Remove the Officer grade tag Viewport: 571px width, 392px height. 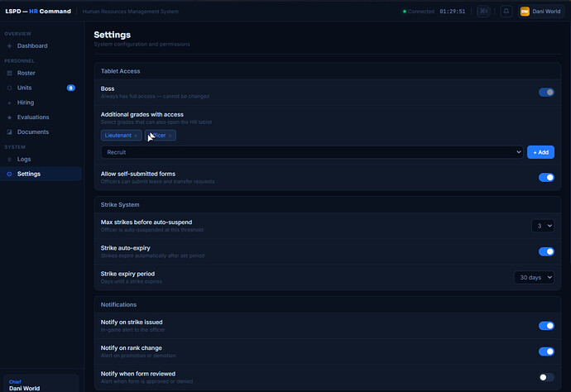(x=170, y=136)
